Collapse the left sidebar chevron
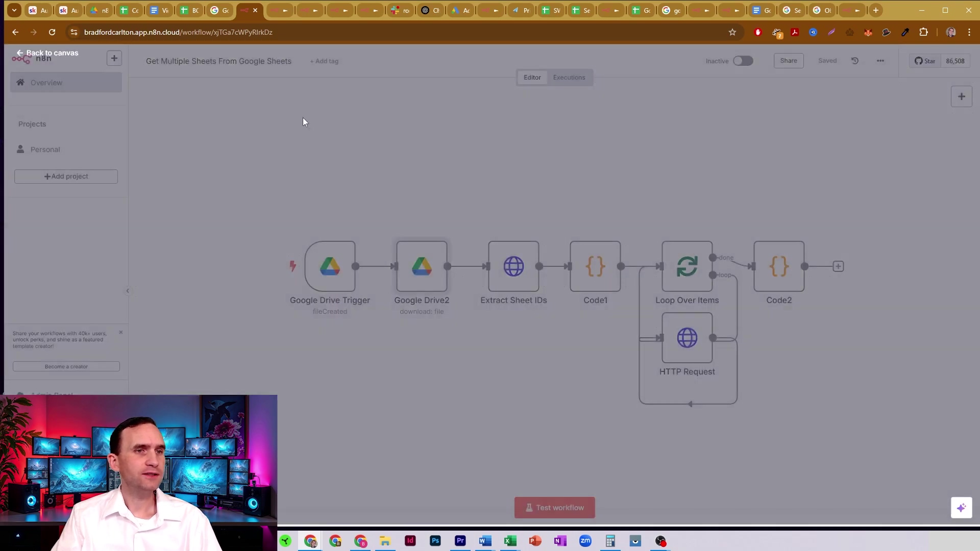This screenshot has height=551, width=980. click(x=128, y=291)
